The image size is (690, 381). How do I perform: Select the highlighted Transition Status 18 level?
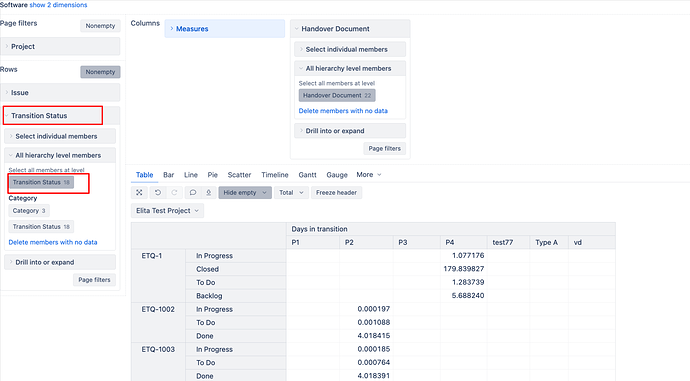[41, 182]
